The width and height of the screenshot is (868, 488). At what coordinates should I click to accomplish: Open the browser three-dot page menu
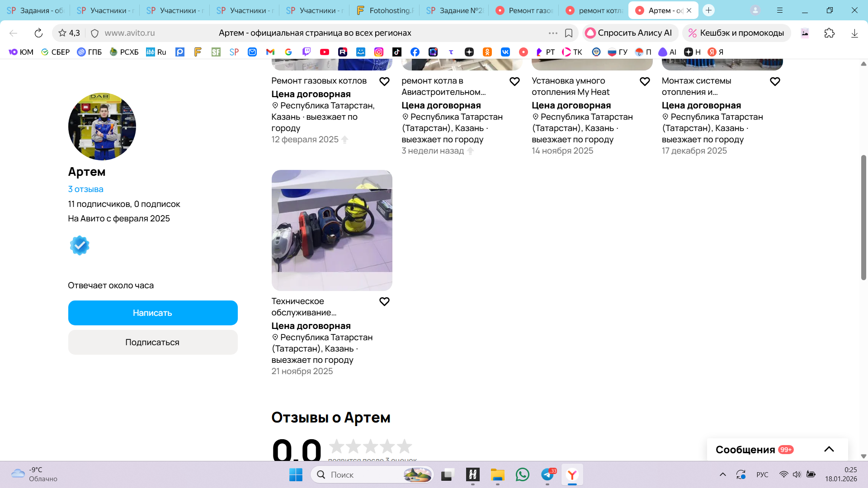[552, 33]
